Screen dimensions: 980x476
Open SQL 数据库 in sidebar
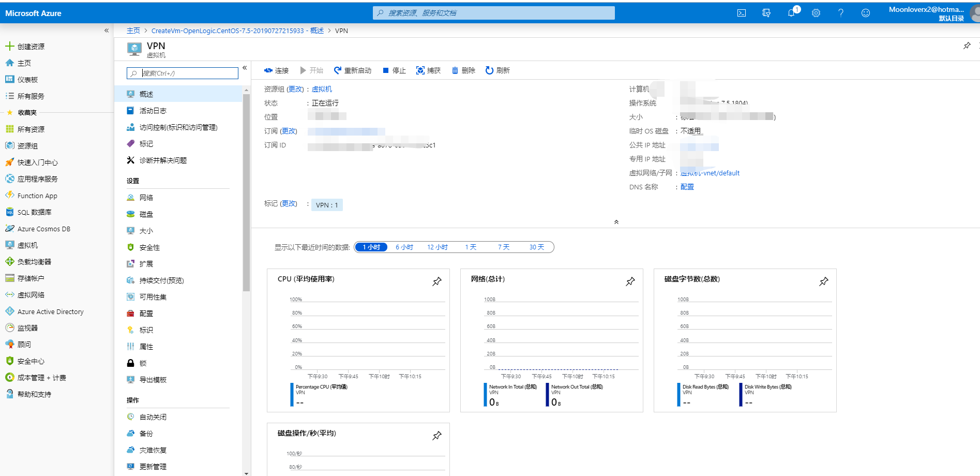pos(28,212)
